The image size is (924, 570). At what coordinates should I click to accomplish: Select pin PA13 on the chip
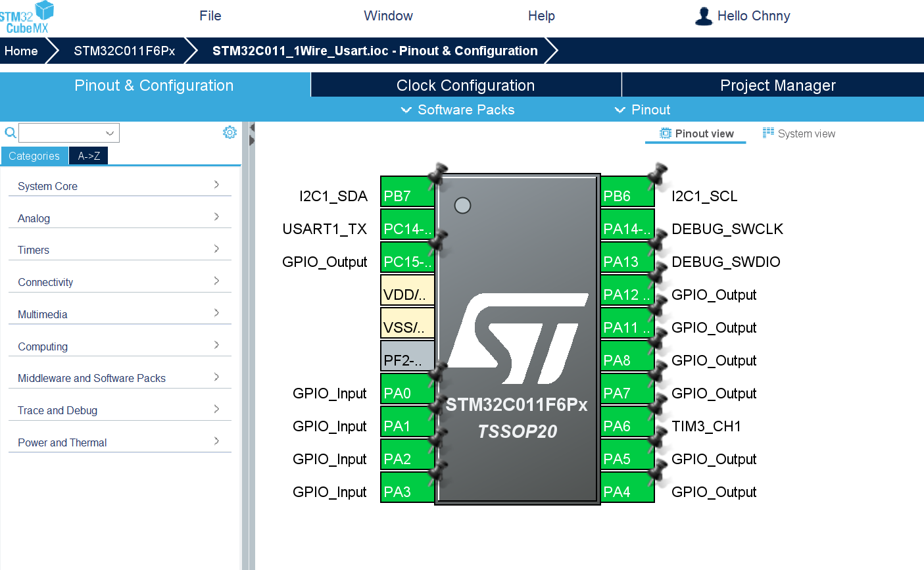pos(627,258)
